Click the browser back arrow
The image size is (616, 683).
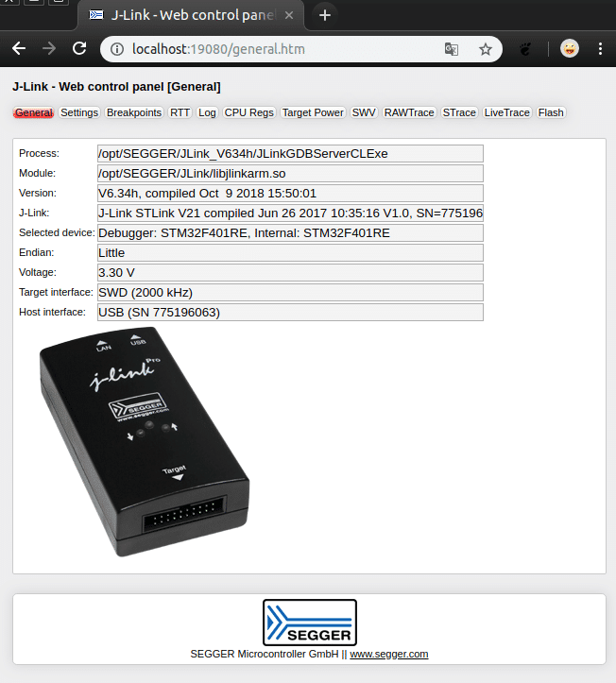pos(19,49)
